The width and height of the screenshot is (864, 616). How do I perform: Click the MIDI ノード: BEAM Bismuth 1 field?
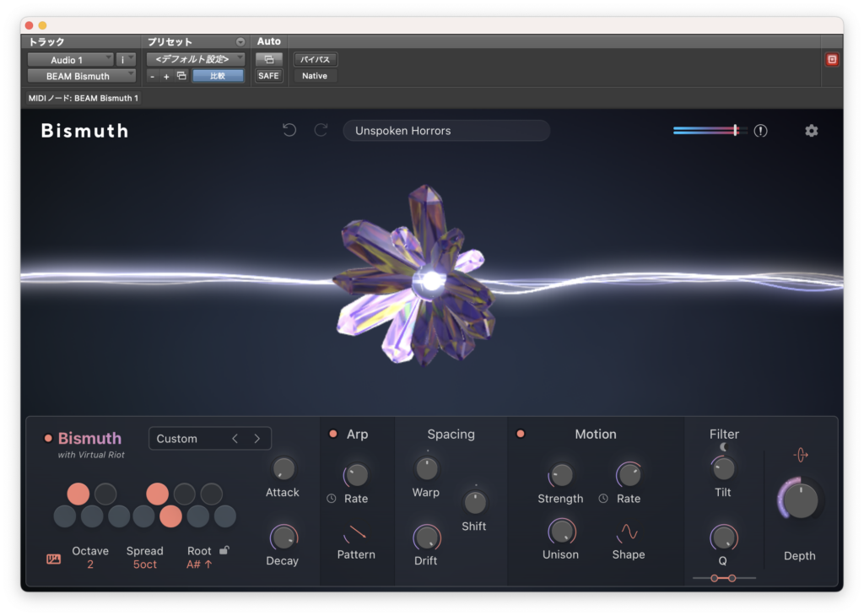(x=84, y=98)
